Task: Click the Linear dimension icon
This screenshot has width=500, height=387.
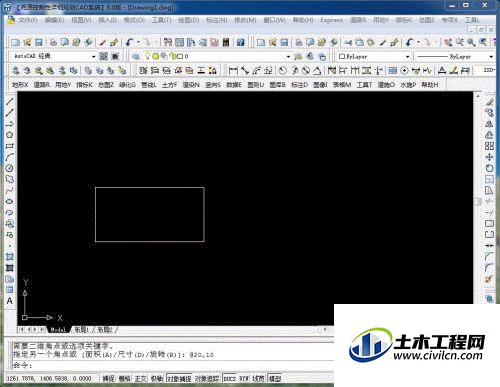Action: 233,70
